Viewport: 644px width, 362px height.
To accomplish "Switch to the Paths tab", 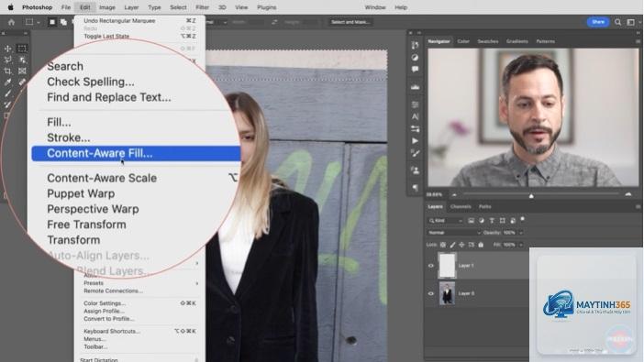I will pyautogui.click(x=484, y=206).
